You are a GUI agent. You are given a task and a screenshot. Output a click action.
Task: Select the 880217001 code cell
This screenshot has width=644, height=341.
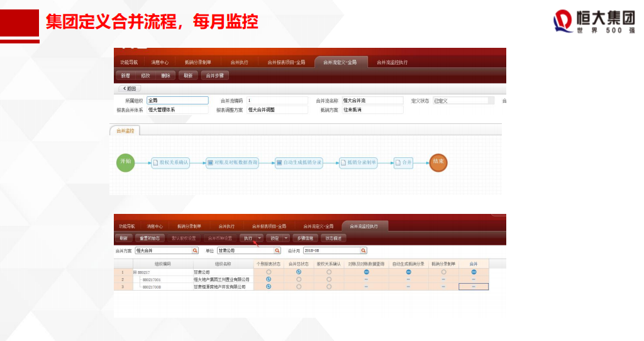coord(163,279)
